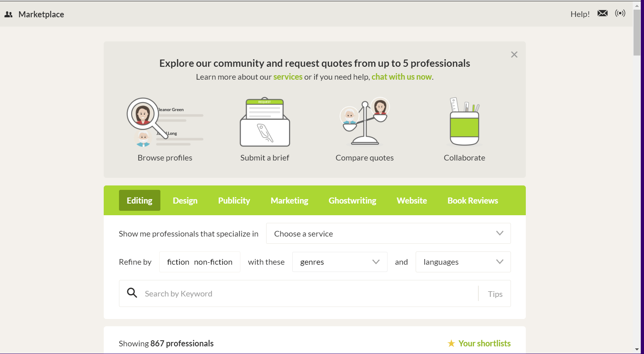
Task: Click the page vertical scrollbar thumb
Action: 637,32
